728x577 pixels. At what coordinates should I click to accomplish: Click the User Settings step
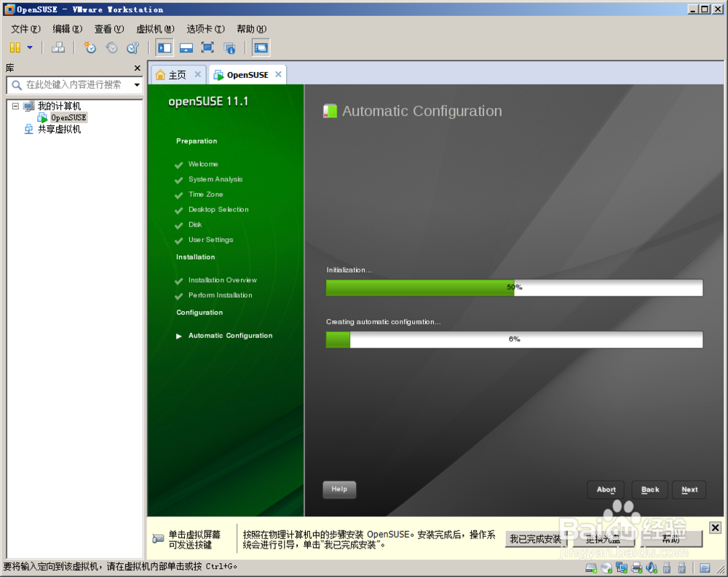tap(211, 240)
